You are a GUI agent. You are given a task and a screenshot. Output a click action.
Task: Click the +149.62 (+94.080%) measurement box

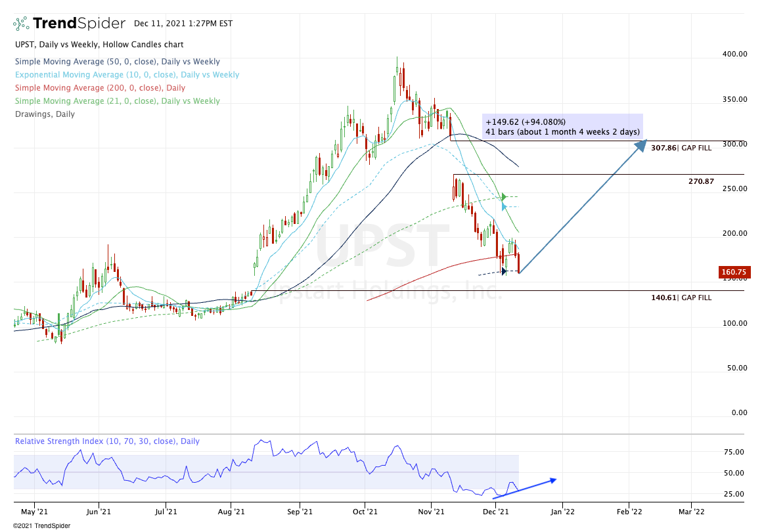coord(563,127)
